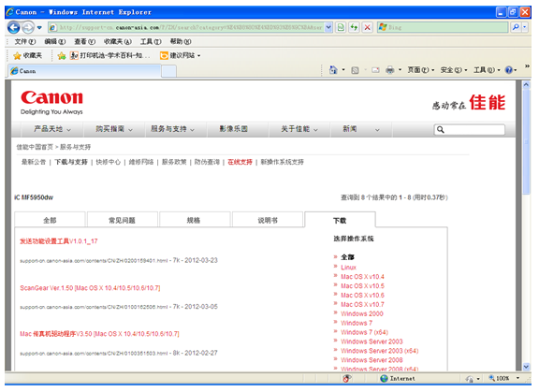Screen dimensions: 539x392
Task: Switch to the 规格 tab
Action: point(194,220)
